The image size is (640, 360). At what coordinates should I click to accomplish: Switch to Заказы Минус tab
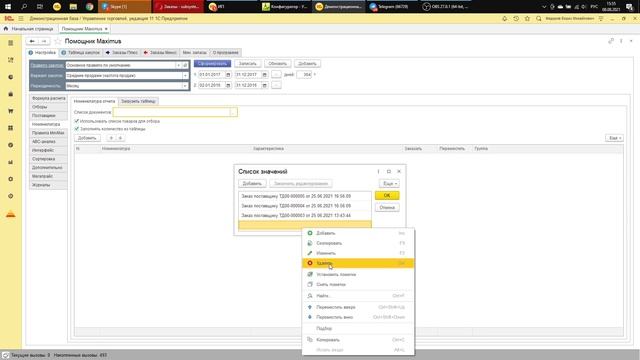pyautogui.click(x=160, y=53)
